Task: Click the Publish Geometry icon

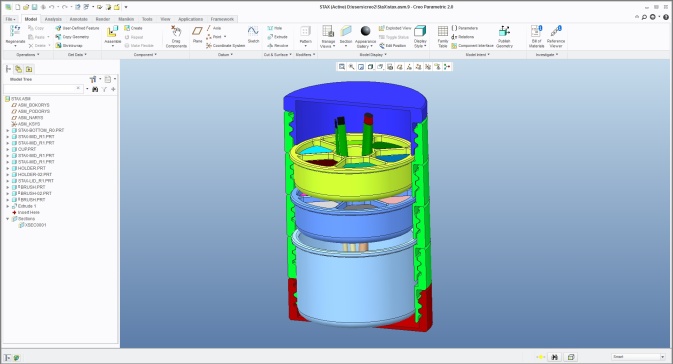Action: [x=504, y=31]
